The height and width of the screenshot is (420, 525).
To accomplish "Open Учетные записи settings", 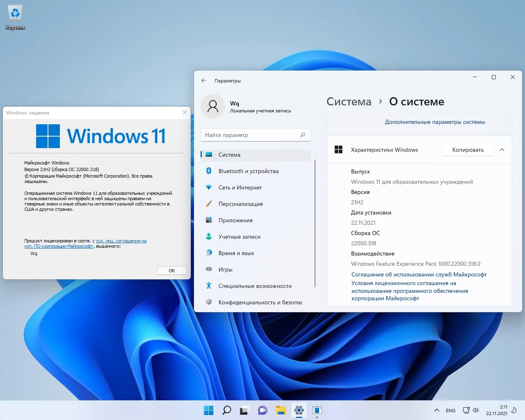I will pyautogui.click(x=255, y=237).
